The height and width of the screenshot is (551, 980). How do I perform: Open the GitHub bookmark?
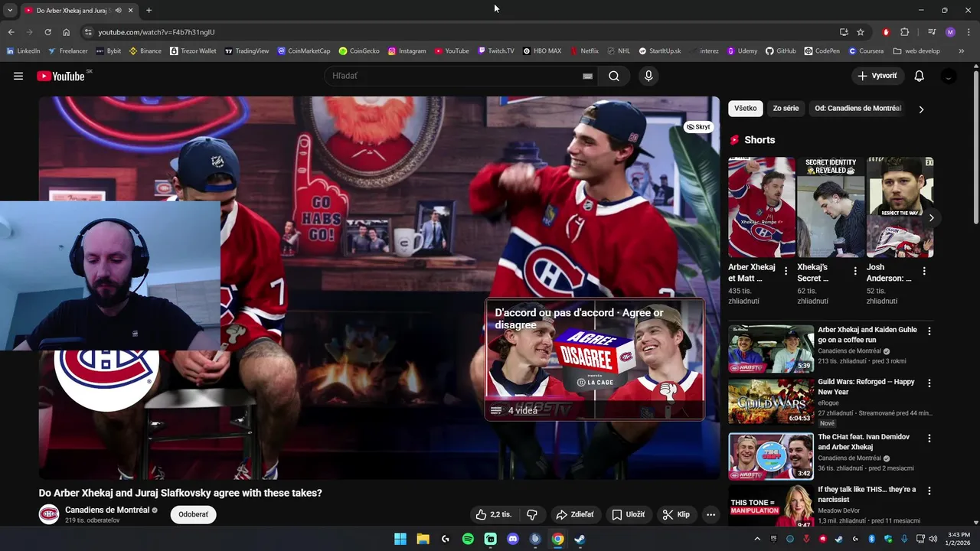coord(780,51)
